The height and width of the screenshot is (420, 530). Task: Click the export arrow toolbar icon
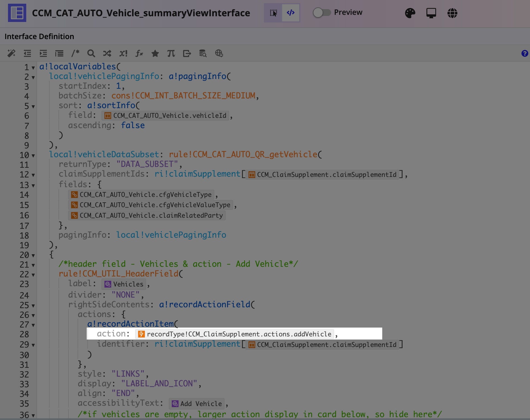click(187, 53)
